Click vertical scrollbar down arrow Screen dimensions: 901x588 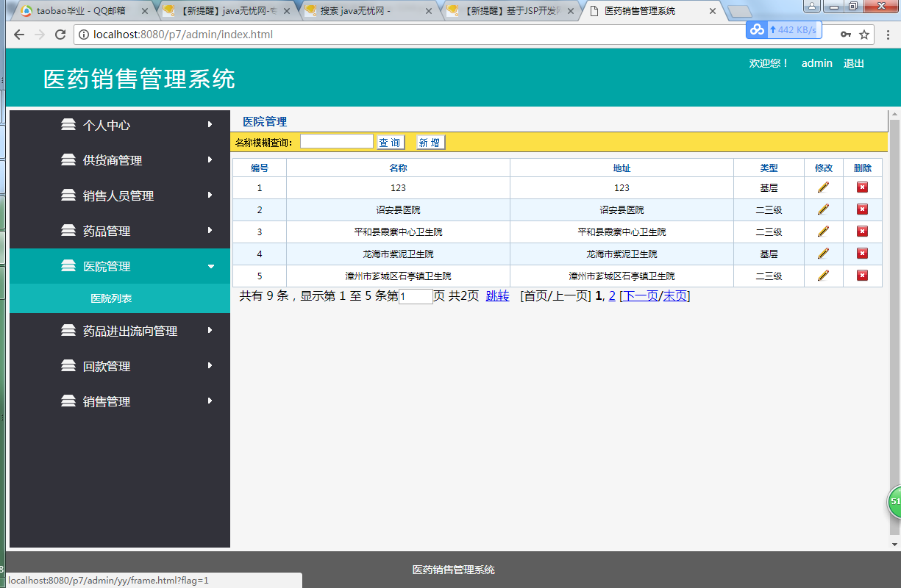tap(894, 544)
